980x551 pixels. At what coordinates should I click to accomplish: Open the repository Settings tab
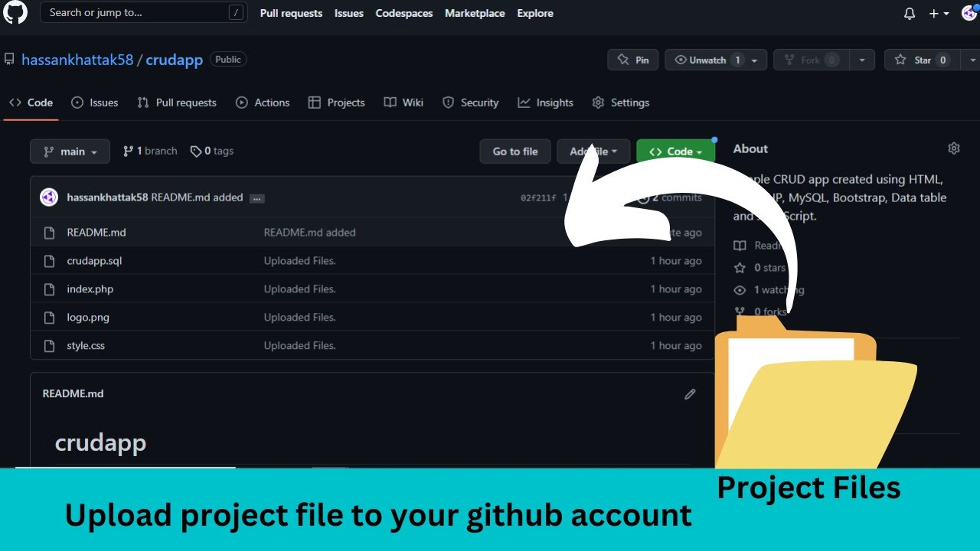coord(620,103)
